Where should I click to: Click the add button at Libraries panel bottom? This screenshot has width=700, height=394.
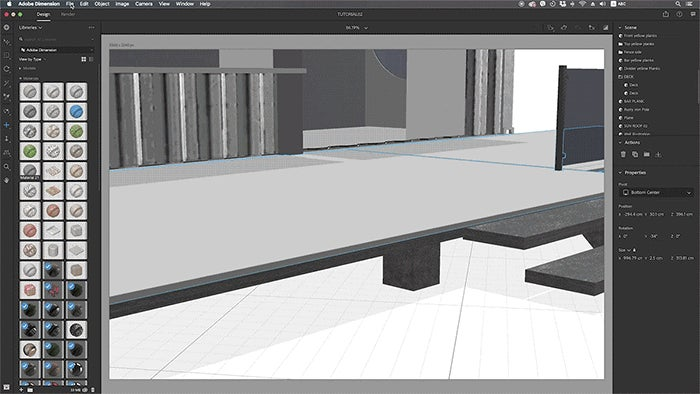coord(21,390)
